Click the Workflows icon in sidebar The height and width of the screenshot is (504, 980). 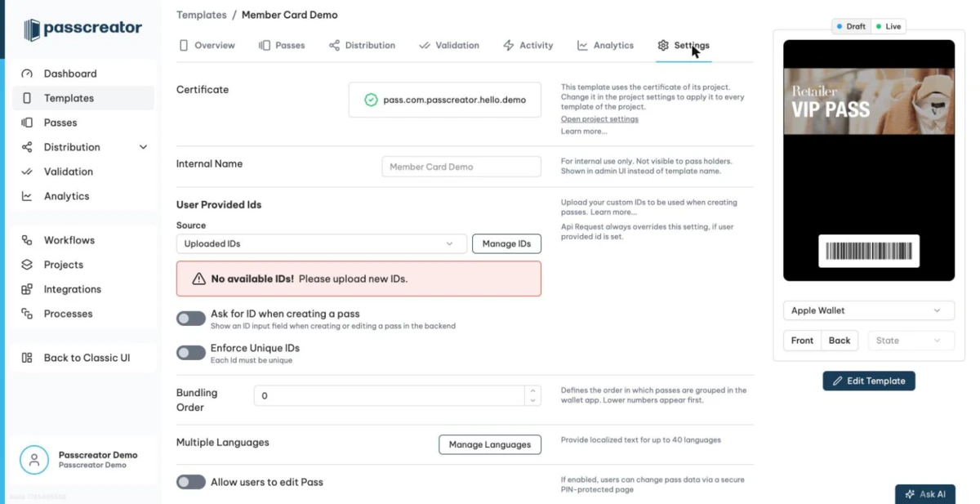click(x=27, y=240)
